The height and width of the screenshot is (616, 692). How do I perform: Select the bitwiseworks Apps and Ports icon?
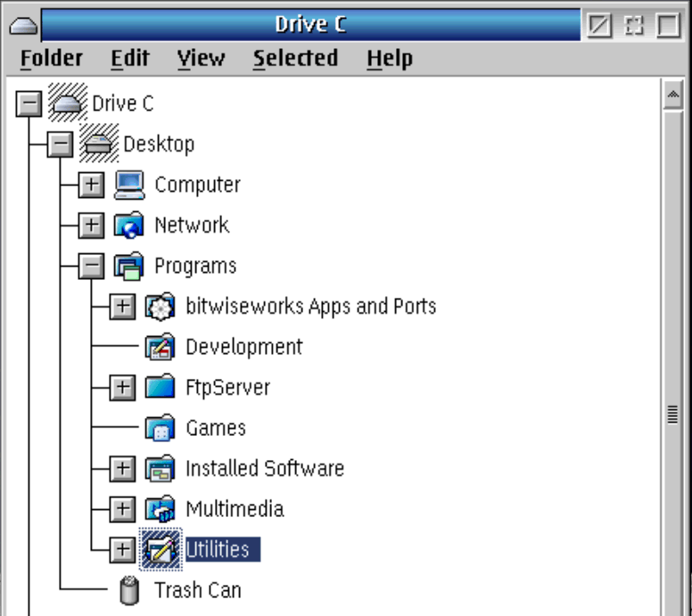(x=161, y=307)
